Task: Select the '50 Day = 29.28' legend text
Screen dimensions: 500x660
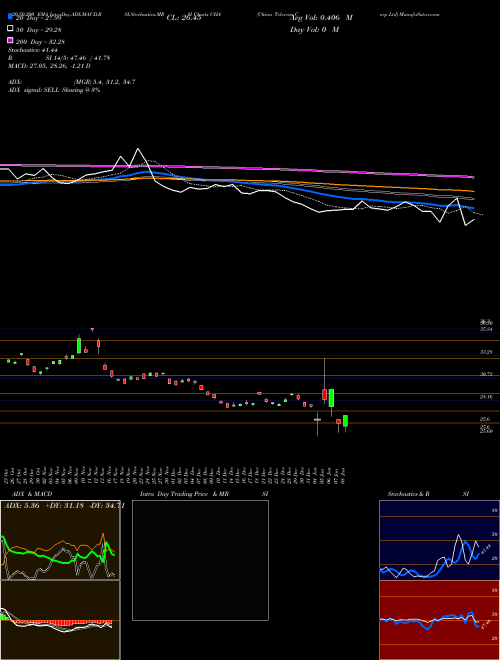Action: point(38,30)
